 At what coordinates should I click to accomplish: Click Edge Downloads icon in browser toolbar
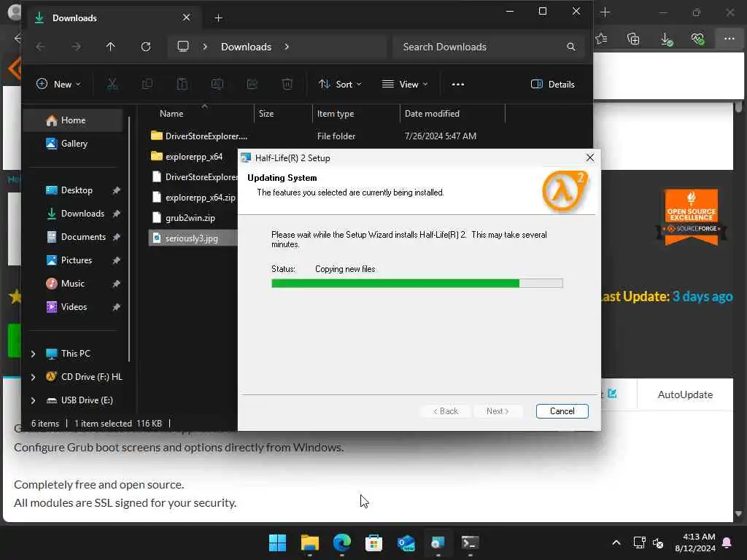(x=667, y=39)
